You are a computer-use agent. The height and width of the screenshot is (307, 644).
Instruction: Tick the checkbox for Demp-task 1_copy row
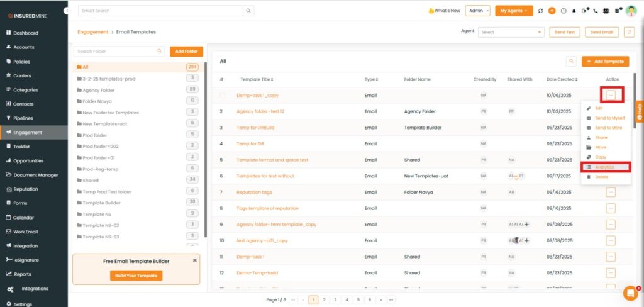coord(222,96)
